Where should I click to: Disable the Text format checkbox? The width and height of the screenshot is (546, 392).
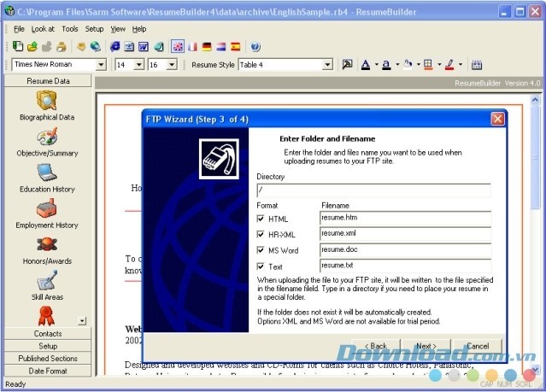tap(261, 266)
